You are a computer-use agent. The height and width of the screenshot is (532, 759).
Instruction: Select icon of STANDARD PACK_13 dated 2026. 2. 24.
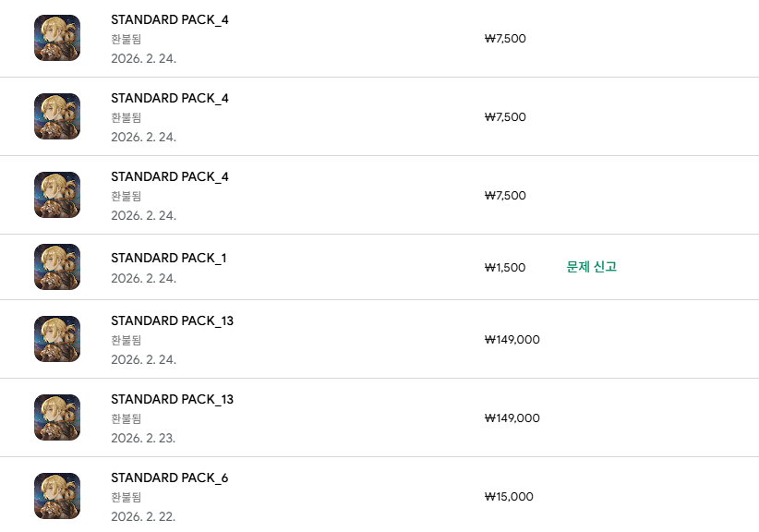[57, 339]
